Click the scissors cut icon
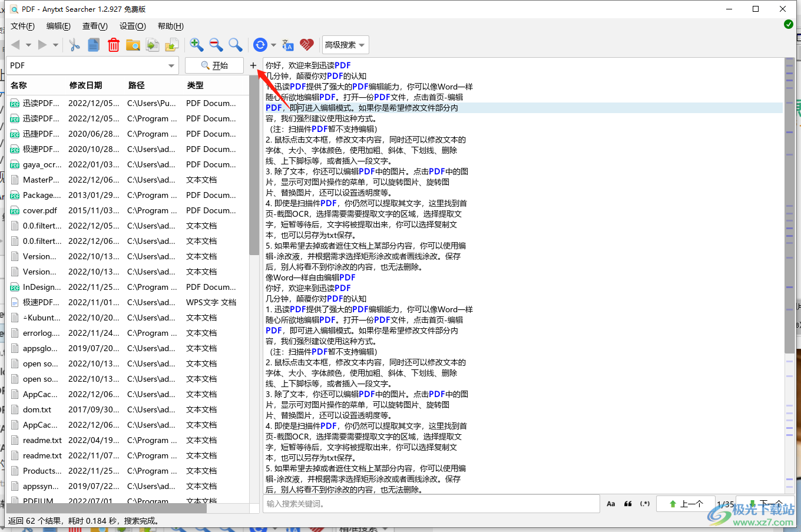 click(x=74, y=45)
